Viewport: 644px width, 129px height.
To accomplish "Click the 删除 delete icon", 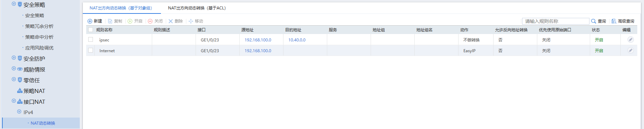I will [171, 21].
